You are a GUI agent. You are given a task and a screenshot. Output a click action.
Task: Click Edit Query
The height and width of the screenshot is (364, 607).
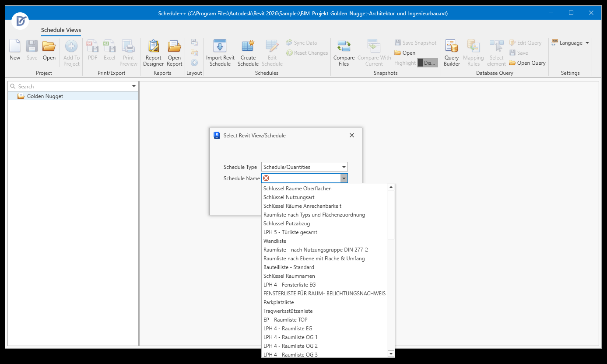pyautogui.click(x=525, y=43)
